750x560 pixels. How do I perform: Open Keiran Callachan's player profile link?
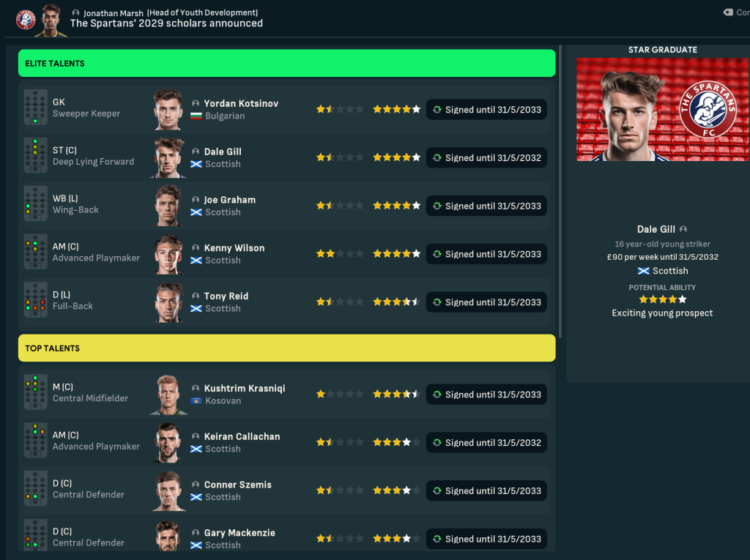click(242, 436)
